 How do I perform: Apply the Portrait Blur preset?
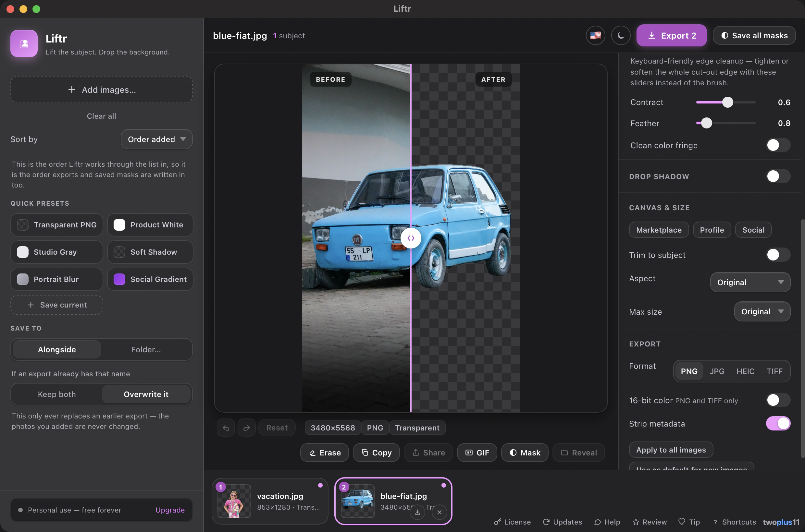[57, 279]
